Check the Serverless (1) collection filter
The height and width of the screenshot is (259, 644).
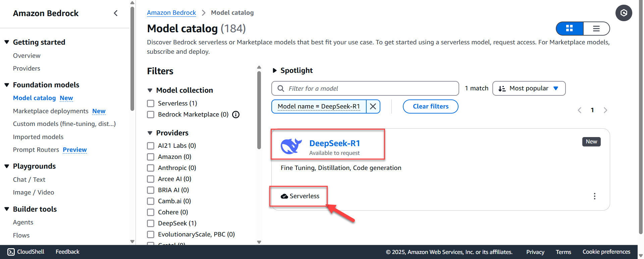pos(151,103)
